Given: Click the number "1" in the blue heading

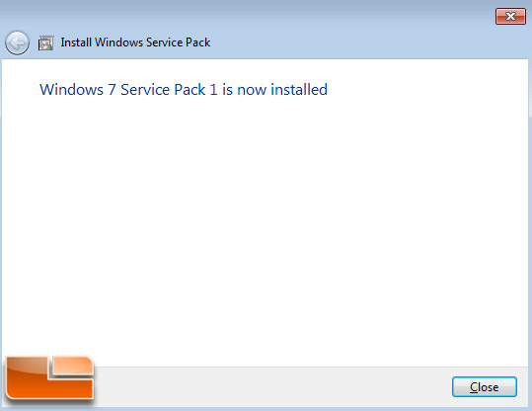Looking at the screenshot, I should click(x=213, y=90).
